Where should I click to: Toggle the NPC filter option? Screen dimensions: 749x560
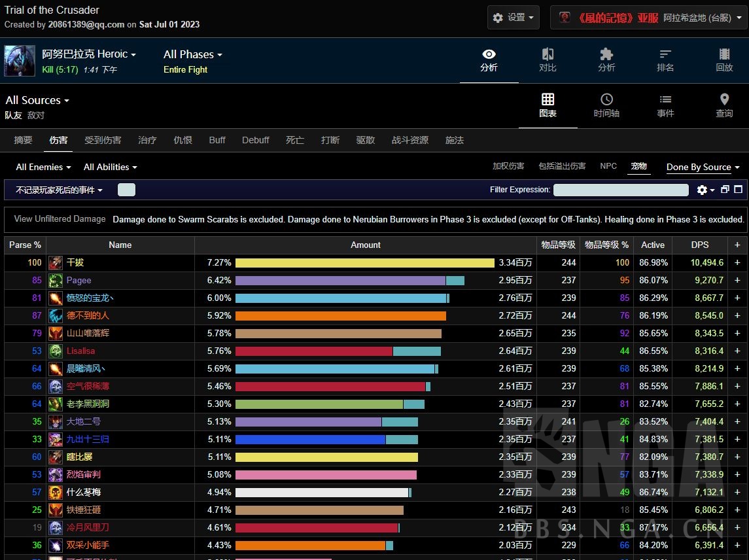point(608,166)
